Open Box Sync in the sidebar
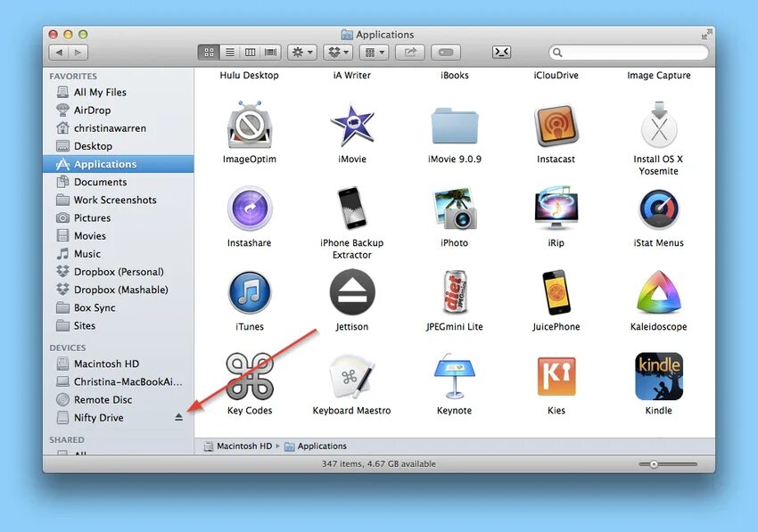The image size is (758, 532). point(118,307)
